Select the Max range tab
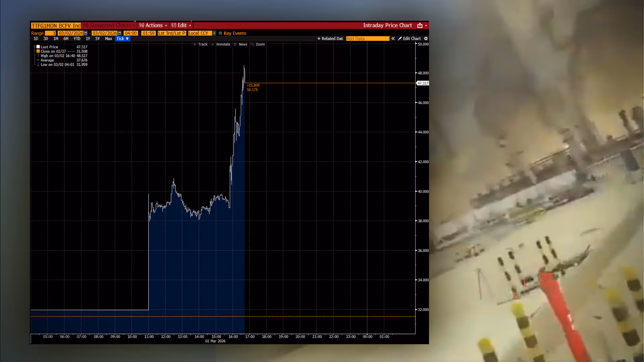Viewport: 644px width, 362px height. (108, 39)
